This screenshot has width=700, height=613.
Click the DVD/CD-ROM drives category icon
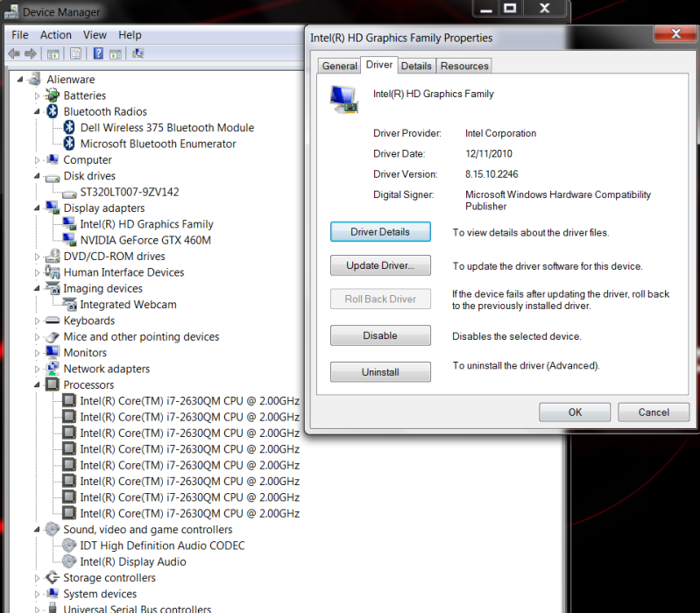(53, 256)
